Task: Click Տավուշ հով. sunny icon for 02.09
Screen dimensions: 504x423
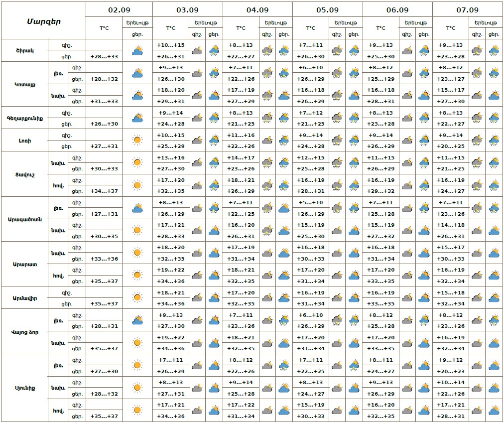Action: pos(137,185)
